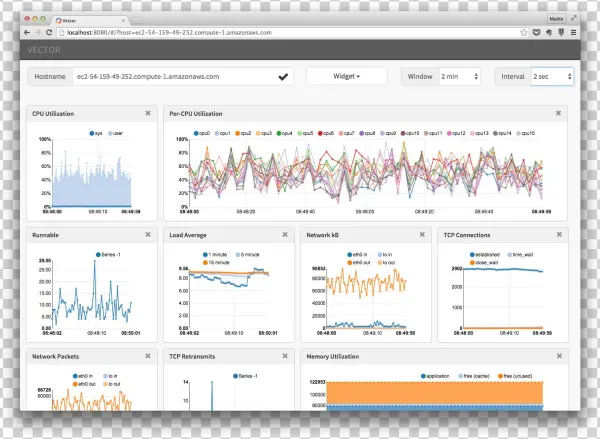Click the Per-CPU Utilization widget title
The image size is (600, 439).
(196, 114)
